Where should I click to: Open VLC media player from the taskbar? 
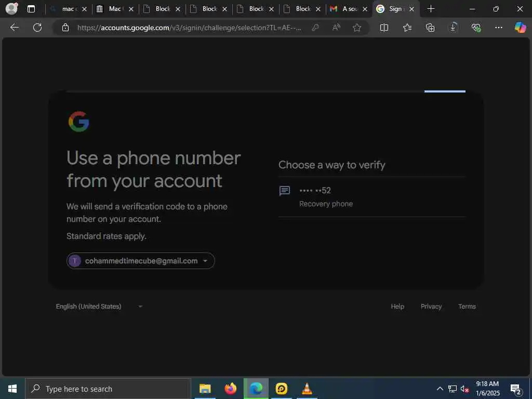click(307, 389)
